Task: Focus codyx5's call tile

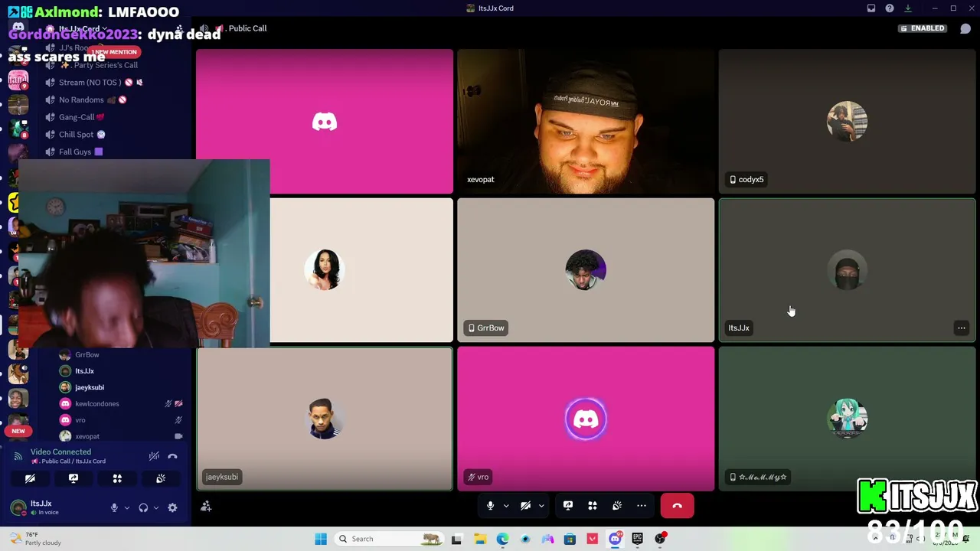Action: point(847,121)
